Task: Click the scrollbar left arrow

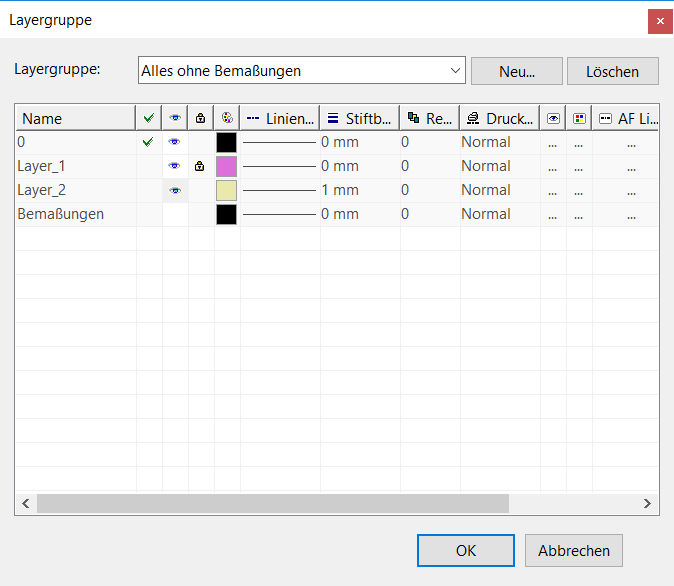Action: 26,503
